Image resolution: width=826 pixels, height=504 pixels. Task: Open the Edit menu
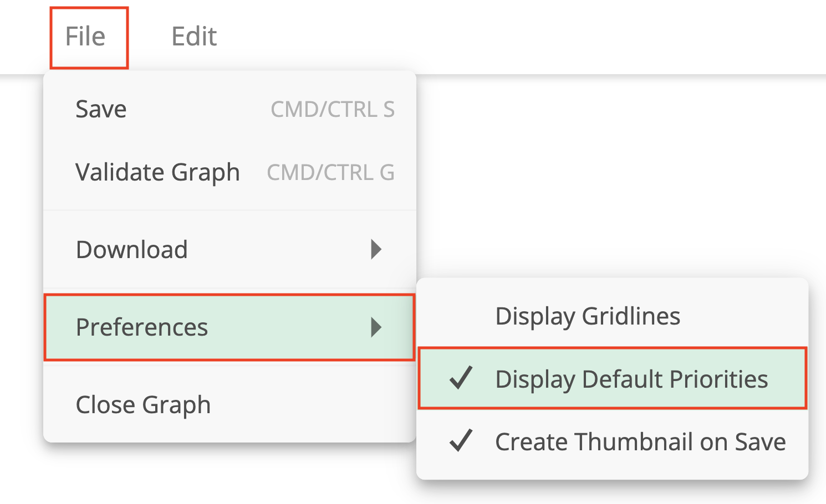(194, 37)
